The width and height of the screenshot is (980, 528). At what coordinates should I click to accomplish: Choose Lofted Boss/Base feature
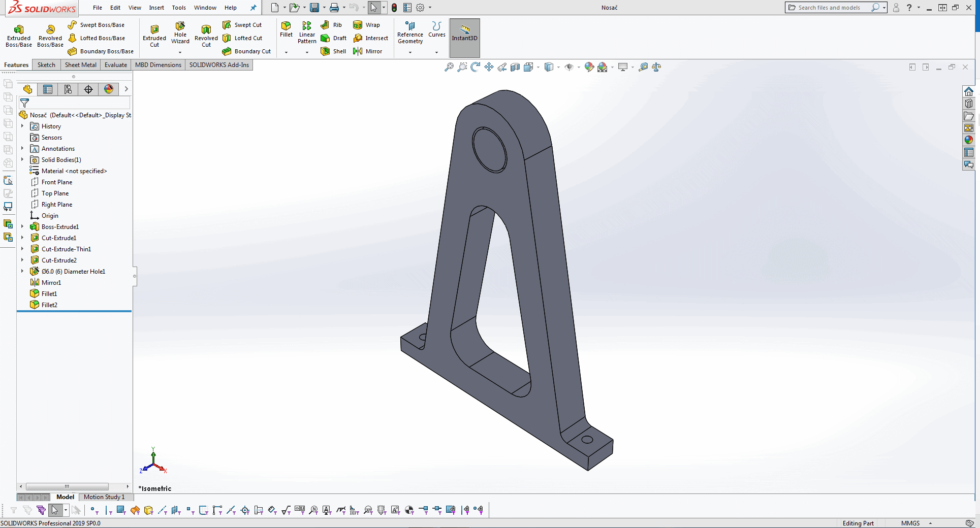pos(97,38)
